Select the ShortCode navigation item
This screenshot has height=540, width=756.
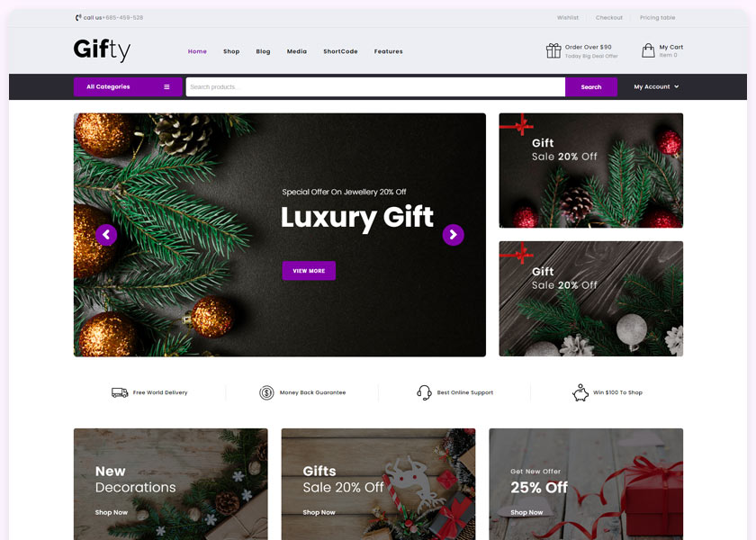(340, 51)
